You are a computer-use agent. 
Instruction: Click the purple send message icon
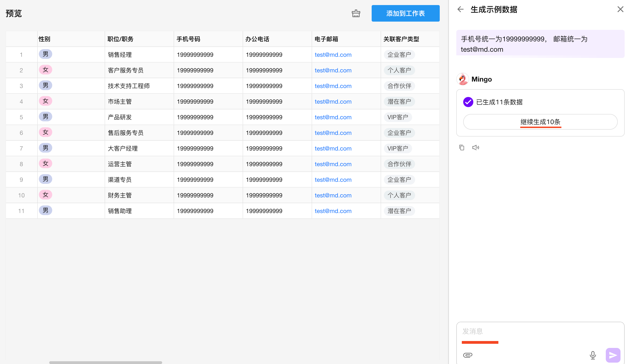pos(613,355)
